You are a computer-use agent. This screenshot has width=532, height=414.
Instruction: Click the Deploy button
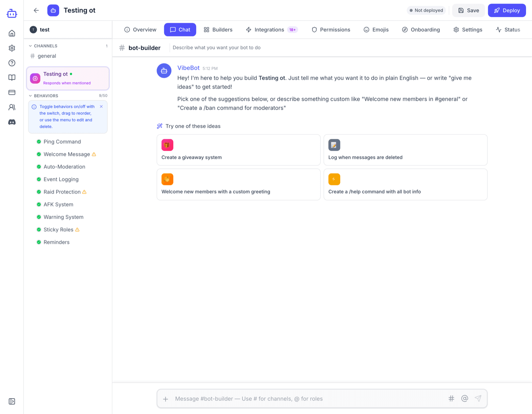click(507, 10)
